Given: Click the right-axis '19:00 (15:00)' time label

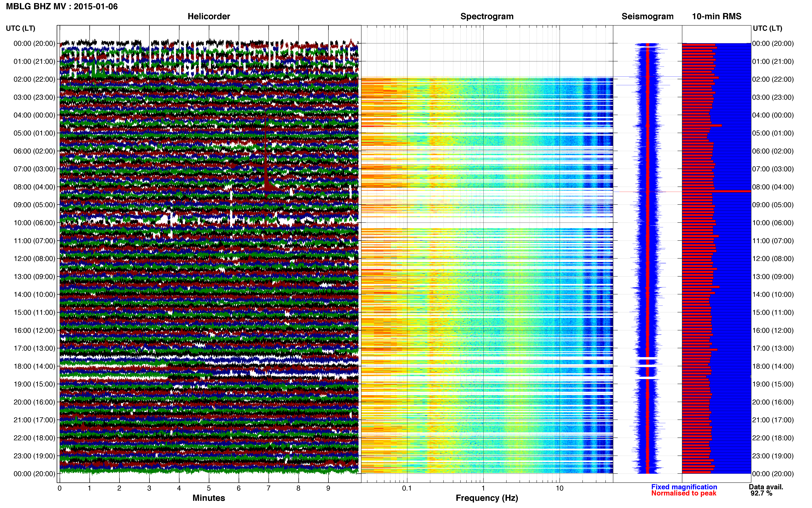Looking at the screenshot, I should click(x=773, y=384).
